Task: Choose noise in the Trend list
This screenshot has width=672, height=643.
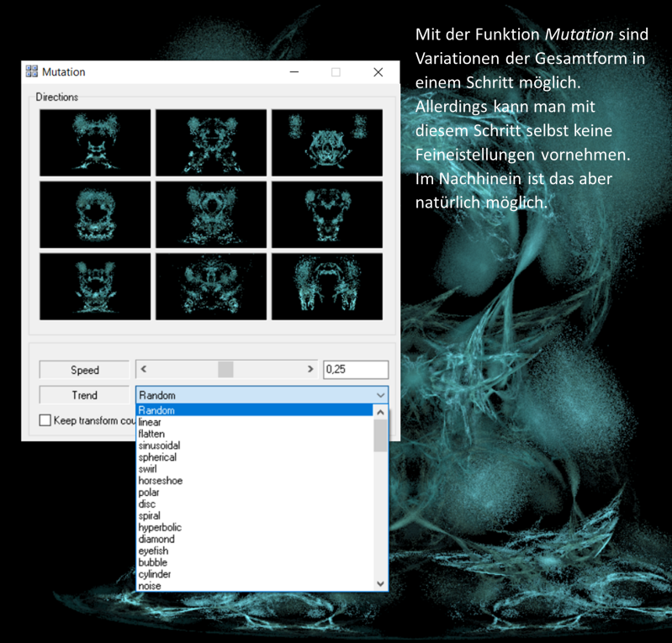Action: coord(255,586)
